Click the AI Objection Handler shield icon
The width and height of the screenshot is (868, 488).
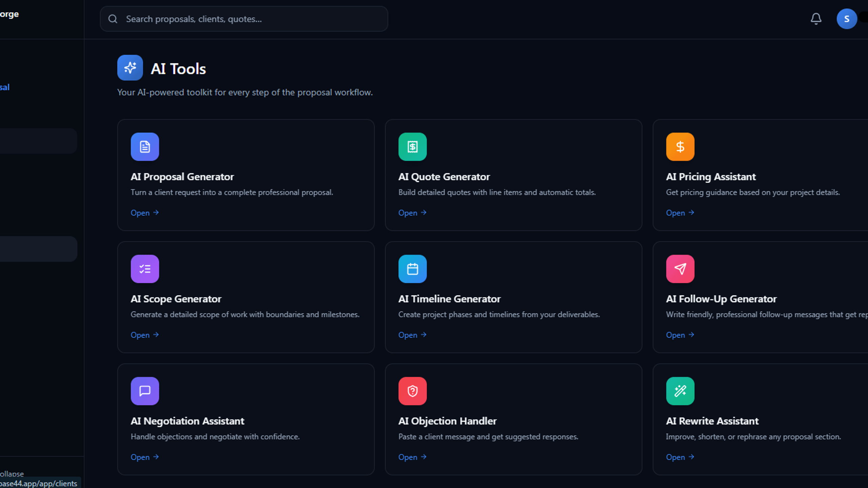412,391
